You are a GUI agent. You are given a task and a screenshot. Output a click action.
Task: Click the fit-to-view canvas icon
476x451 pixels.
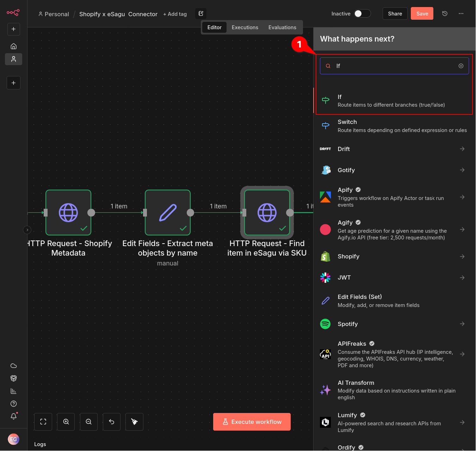click(x=43, y=422)
